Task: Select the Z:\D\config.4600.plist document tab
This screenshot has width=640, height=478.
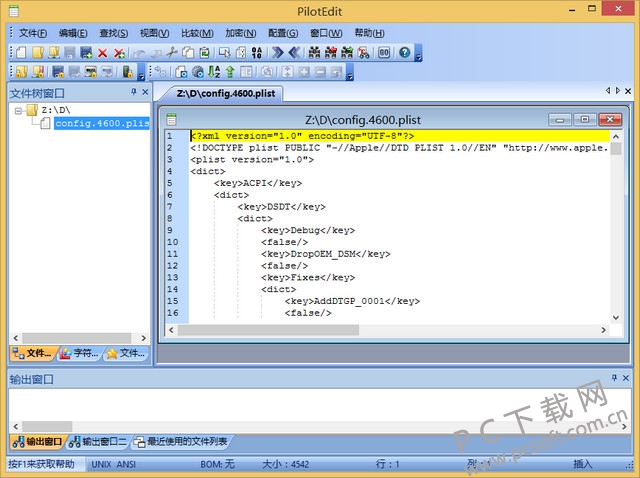Action: pos(226,93)
